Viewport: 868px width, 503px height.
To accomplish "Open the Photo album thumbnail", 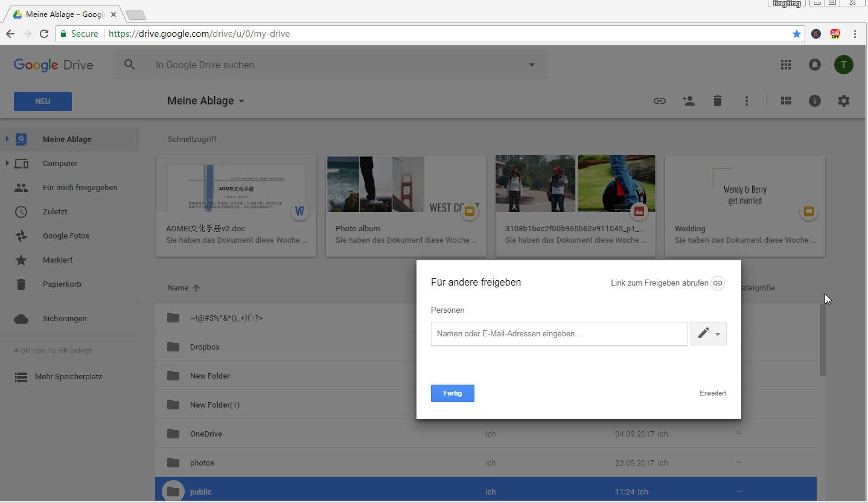I will [406, 206].
